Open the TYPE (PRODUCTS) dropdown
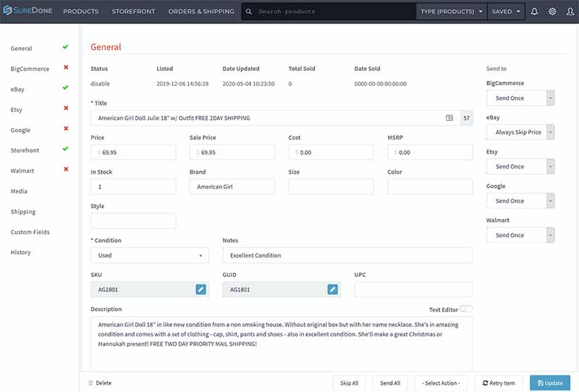This screenshot has height=392, width=579. pyautogui.click(x=452, y=12)
